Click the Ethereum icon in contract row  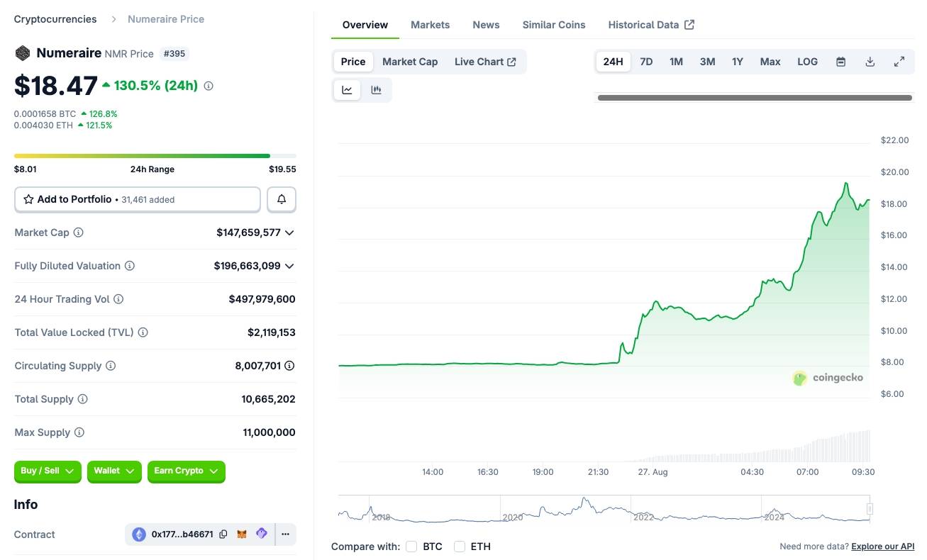(139, 534)
